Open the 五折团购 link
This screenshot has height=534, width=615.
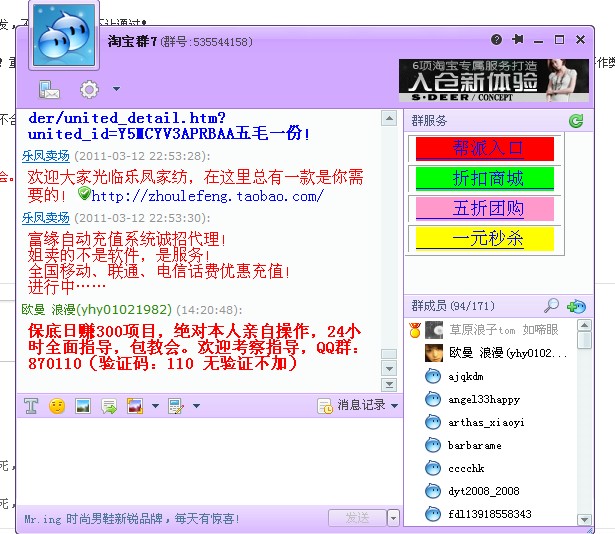pyautogui.click(x=485, y=208)
